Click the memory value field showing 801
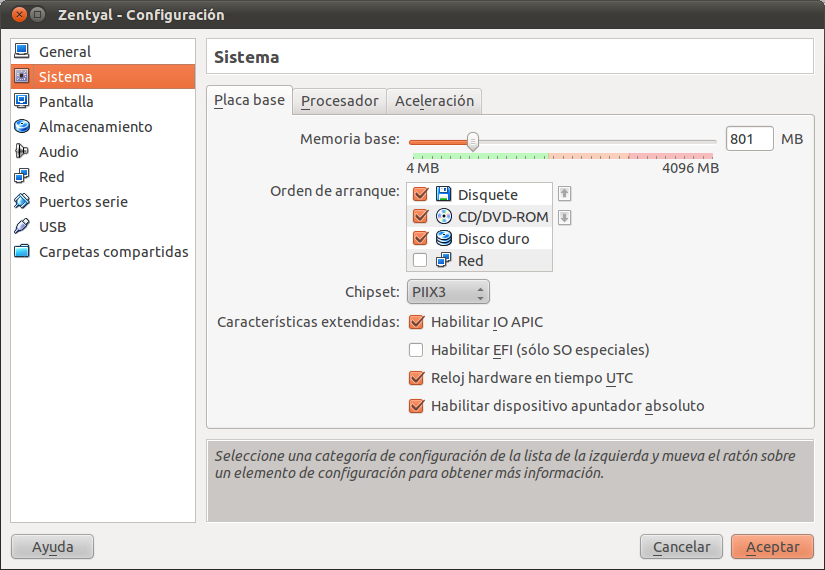 click(x=749, y=139)
